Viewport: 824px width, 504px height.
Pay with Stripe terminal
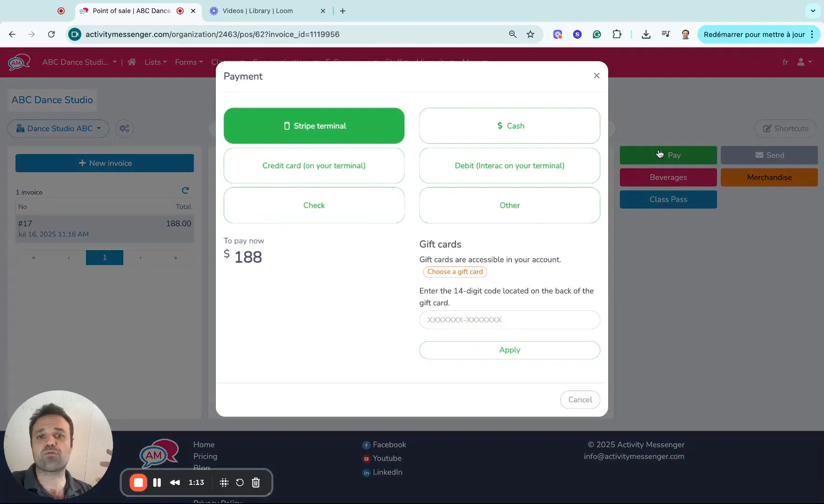[314, 126]
